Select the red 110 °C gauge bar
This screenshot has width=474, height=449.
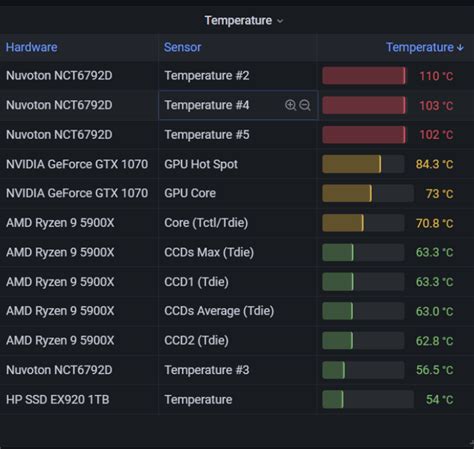[x=364, y=76]
